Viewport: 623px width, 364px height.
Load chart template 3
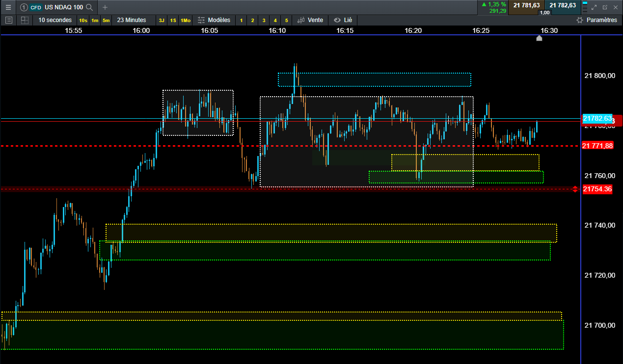(264, 21)
